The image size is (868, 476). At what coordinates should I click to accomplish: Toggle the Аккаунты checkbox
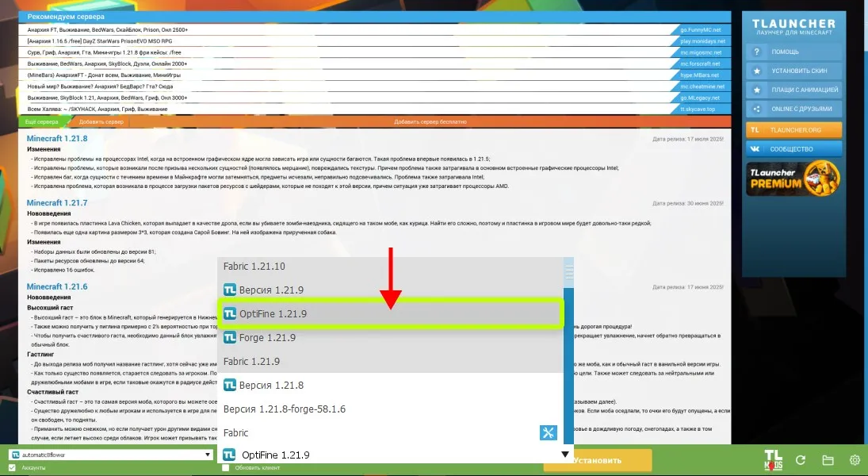click(12, 468)
